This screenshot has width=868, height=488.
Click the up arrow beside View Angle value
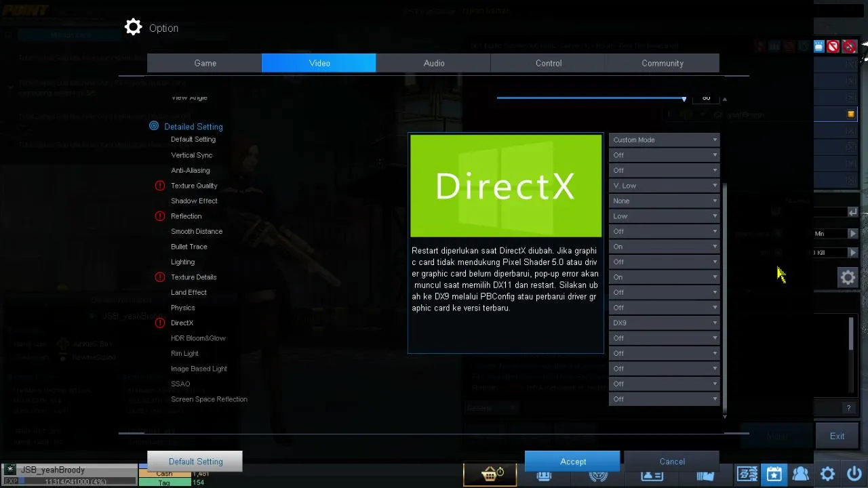click(x=724, y=100)
